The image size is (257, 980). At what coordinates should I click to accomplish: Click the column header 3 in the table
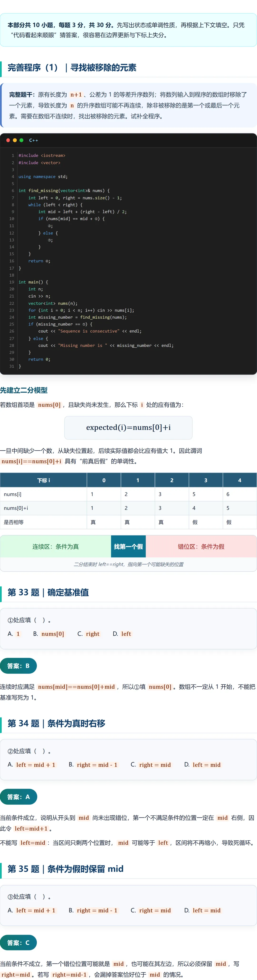pos(206,481)
